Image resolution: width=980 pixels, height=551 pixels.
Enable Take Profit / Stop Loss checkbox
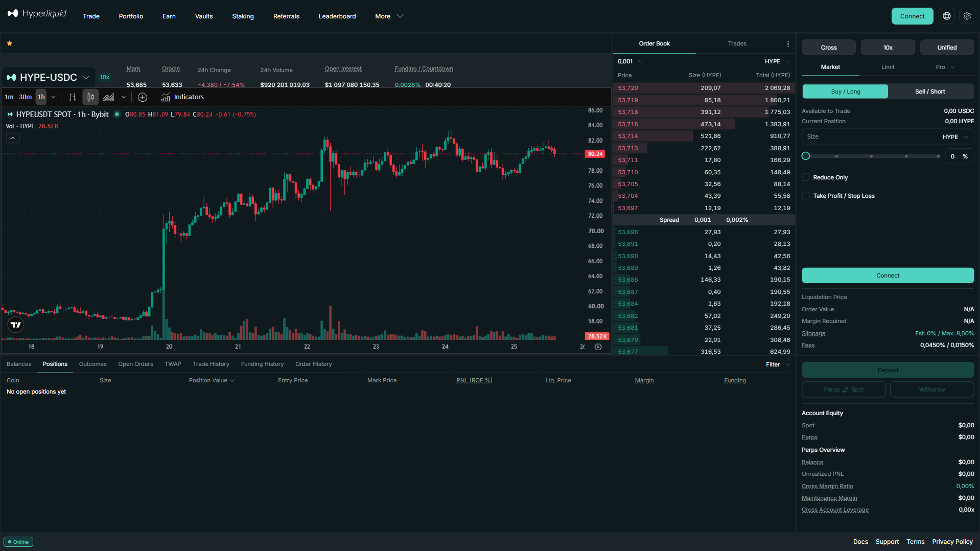tap(806, 196)
